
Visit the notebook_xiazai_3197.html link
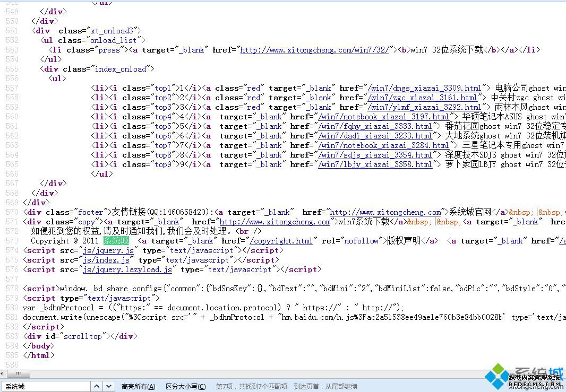pyautogui.click(x=383, y=117)
